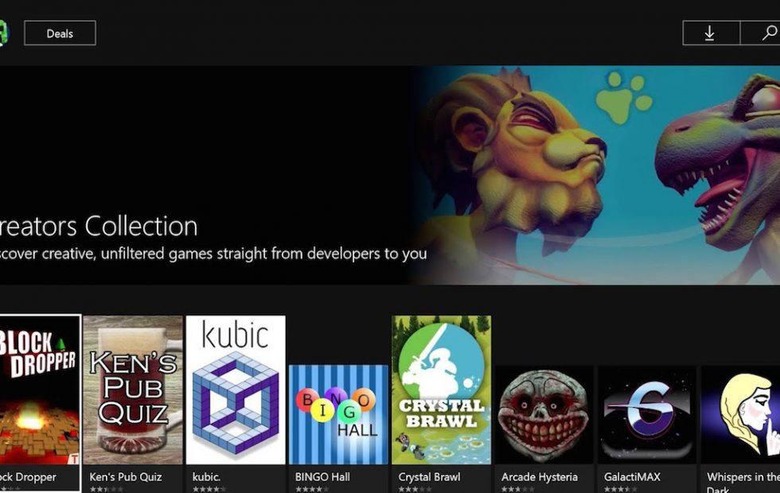The image size is (780, 493).
Task: Open the BINGO Hall game icon
Action: point(338,414)
